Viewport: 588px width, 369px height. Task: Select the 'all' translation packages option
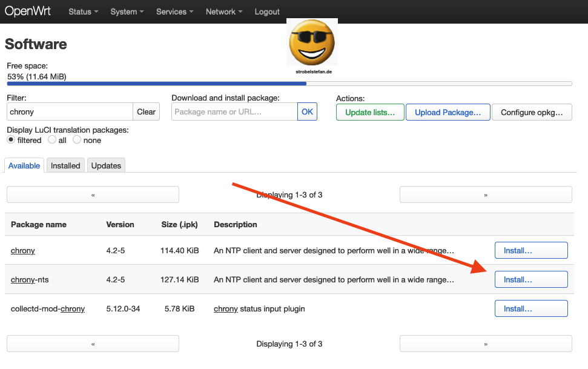[x=53, y=140]
